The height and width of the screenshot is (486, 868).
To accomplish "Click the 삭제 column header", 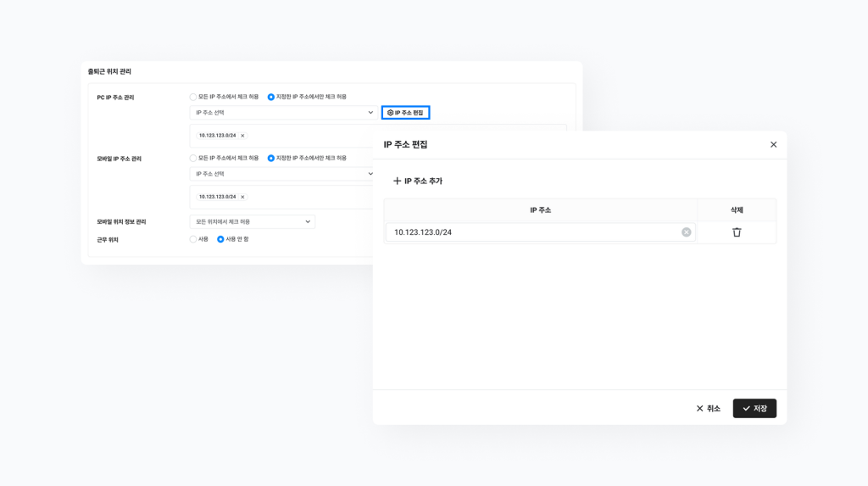I will pyautogui.click(x=736, y=209).
